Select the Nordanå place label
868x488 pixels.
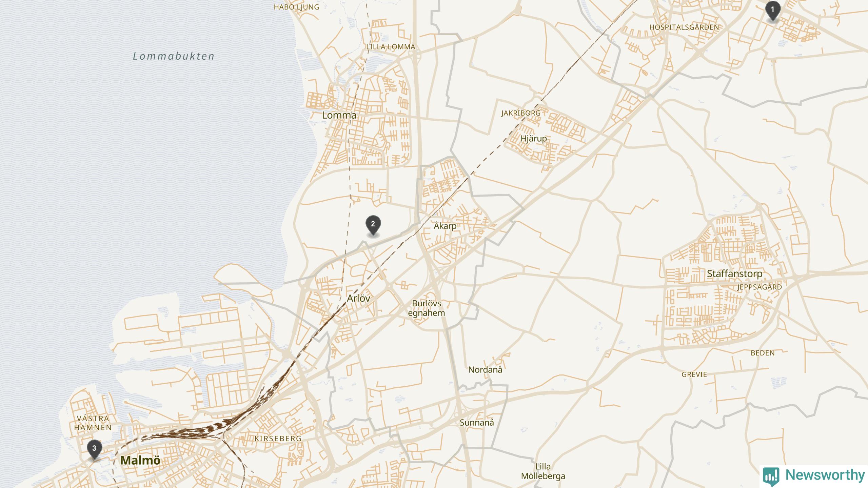(485, 370)
